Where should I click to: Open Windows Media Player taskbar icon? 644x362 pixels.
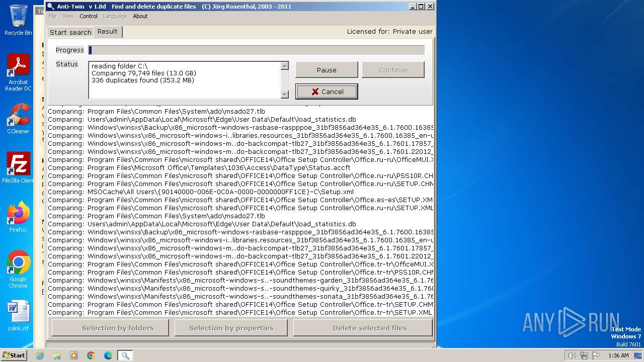[74, 355]
